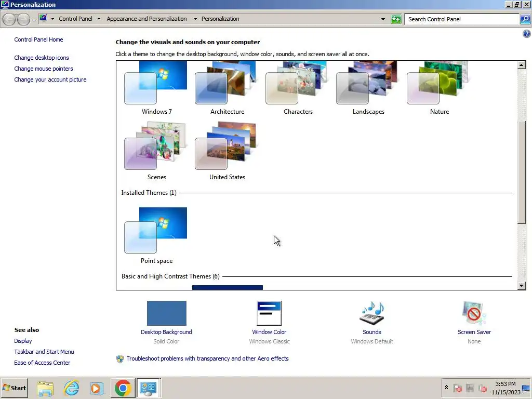This screenshot has width=532, height=399.
Task: Click the volume tray icon
Action: tap(482, 388)
